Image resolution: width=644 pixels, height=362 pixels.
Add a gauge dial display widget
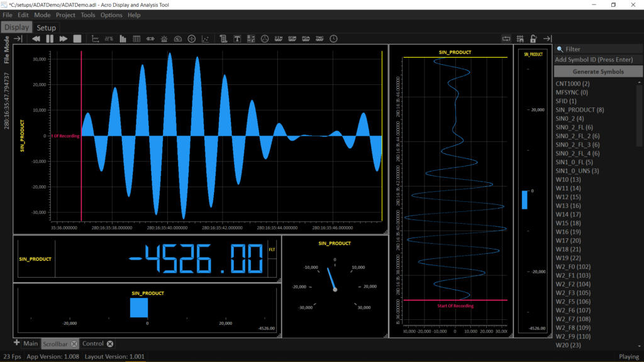coord(178,39)
